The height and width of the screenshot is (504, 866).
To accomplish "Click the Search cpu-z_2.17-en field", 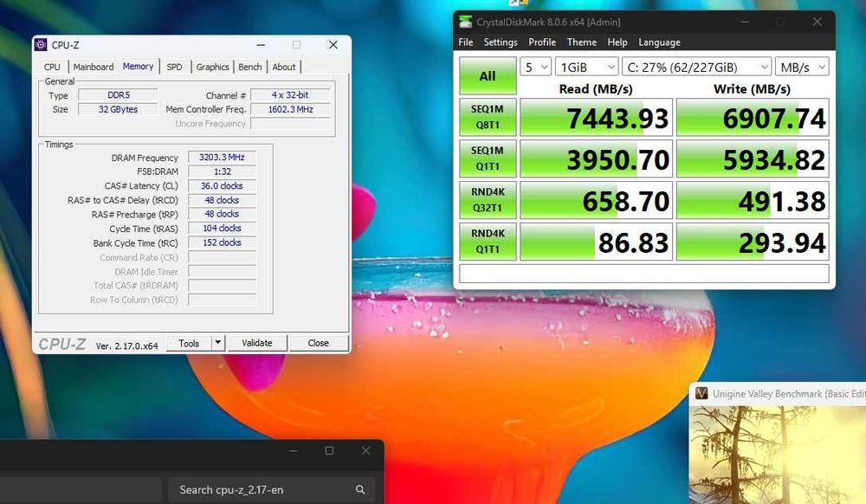I will tap(271, 489).
